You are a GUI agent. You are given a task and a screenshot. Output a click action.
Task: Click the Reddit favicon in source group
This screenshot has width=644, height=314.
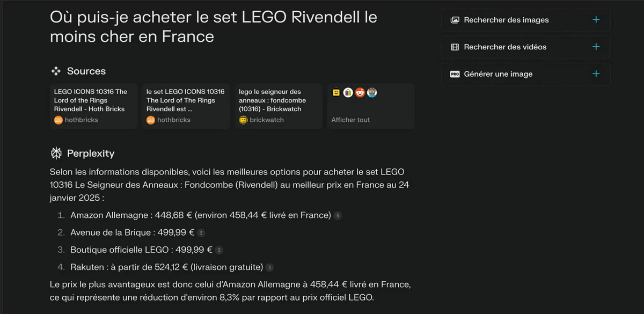pyautogui.click(x=360, y=93)
